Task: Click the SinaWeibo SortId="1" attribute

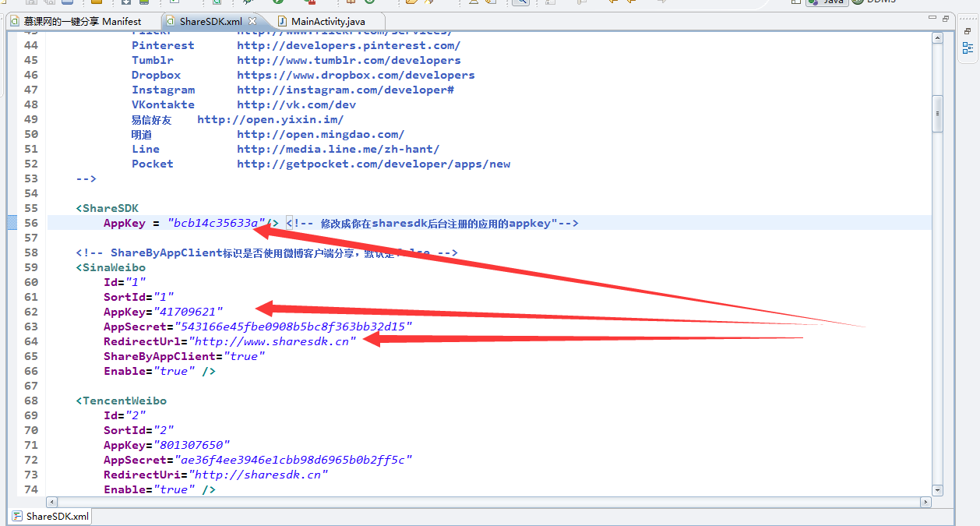Action: click(x=139, y=297)
